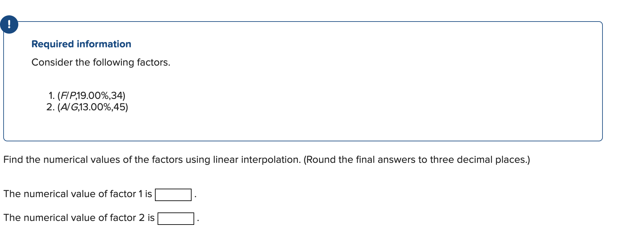
Task: Click the numerical value of factor 2 label
Action: tap(78, 217)
